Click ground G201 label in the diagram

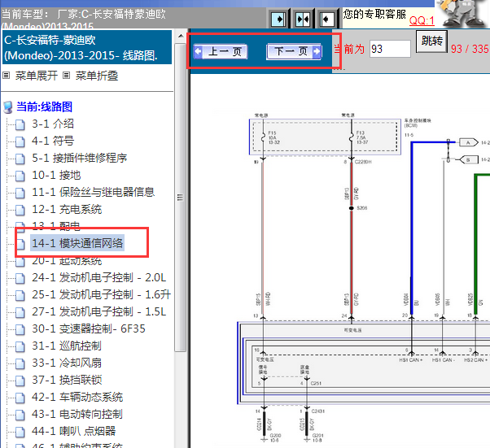pyautogui.click(x=317, y=435)
